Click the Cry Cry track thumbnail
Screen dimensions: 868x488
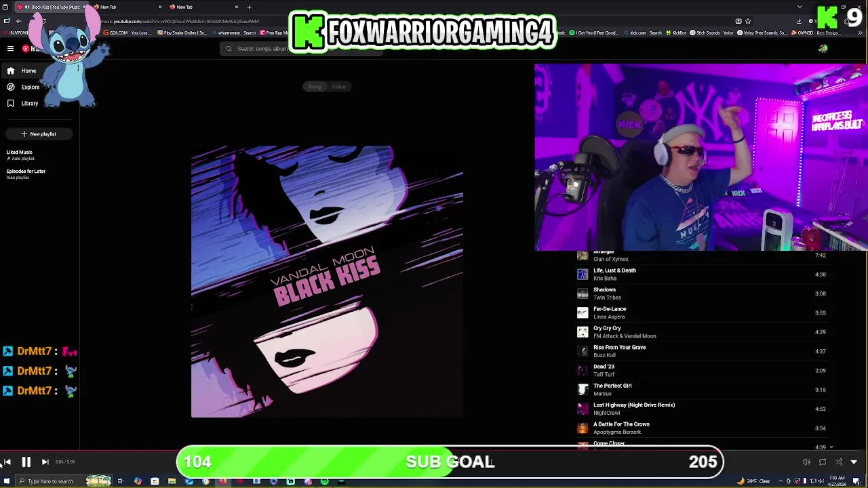(x=583, y=332)
